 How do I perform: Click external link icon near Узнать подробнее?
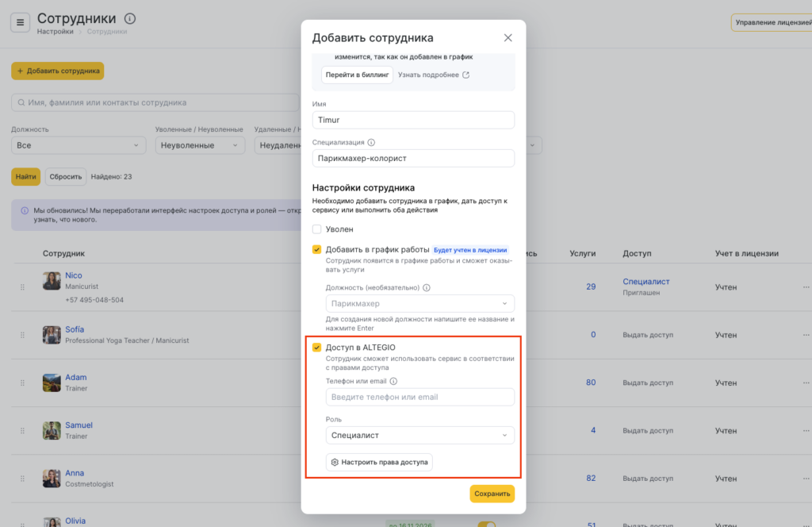[465, 75]
